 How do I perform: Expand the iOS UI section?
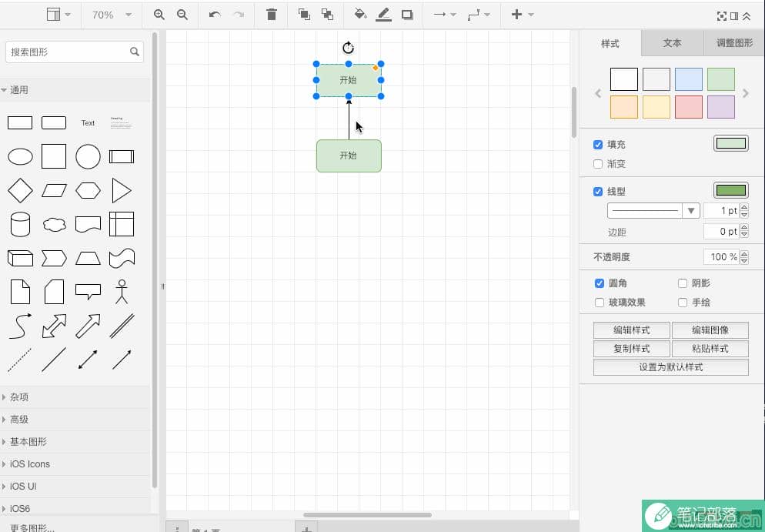point(75,486)
